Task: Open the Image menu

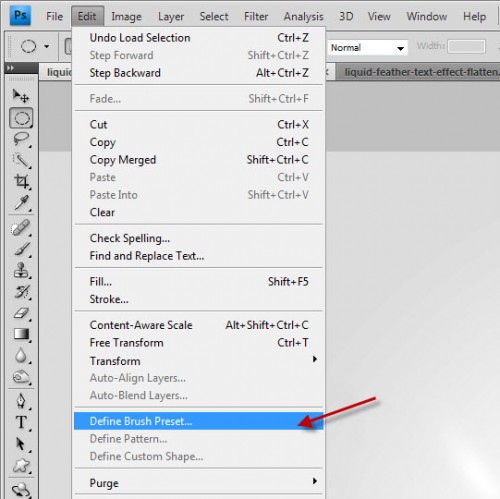Action: (126, 16)
